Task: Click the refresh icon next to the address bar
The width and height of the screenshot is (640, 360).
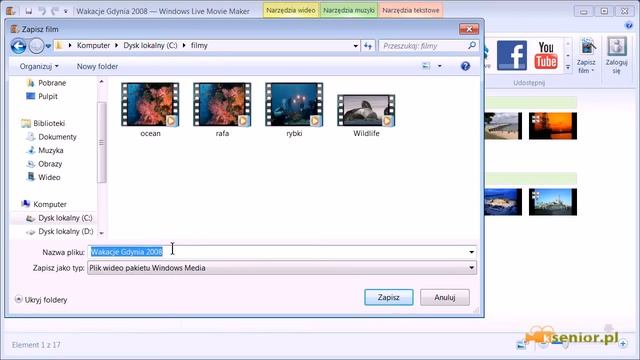Action: pyautogui.click(x=368, y=46)
